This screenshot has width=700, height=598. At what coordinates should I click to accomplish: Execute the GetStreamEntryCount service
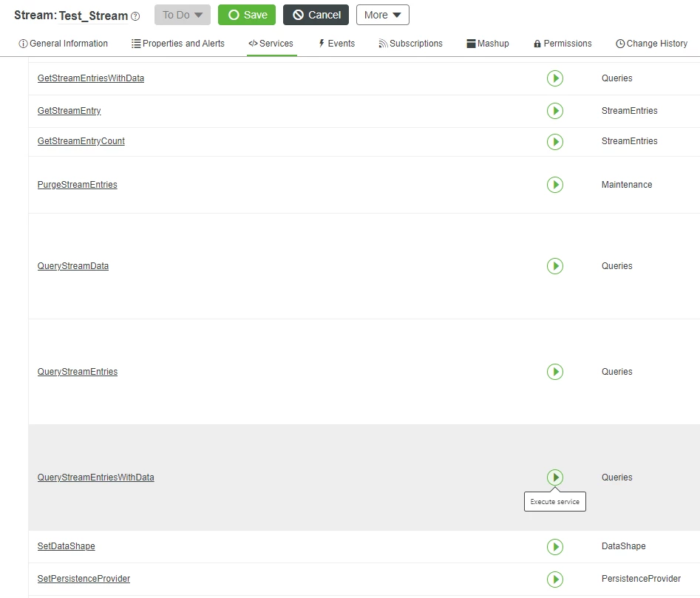click(555, 142)
